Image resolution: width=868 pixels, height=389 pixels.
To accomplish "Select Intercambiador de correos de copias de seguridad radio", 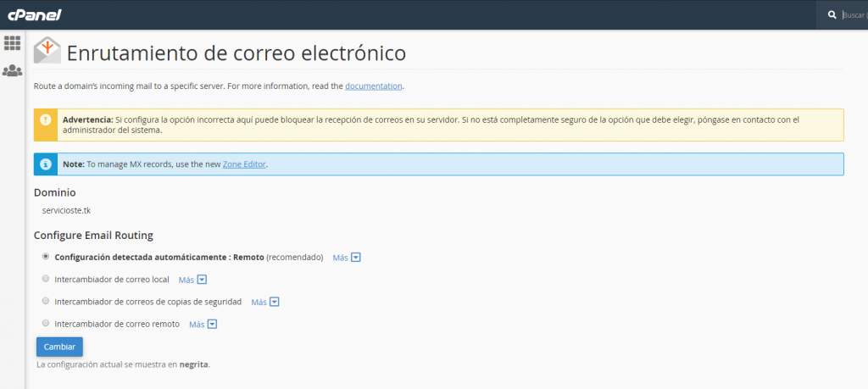I will coord(46,301).
